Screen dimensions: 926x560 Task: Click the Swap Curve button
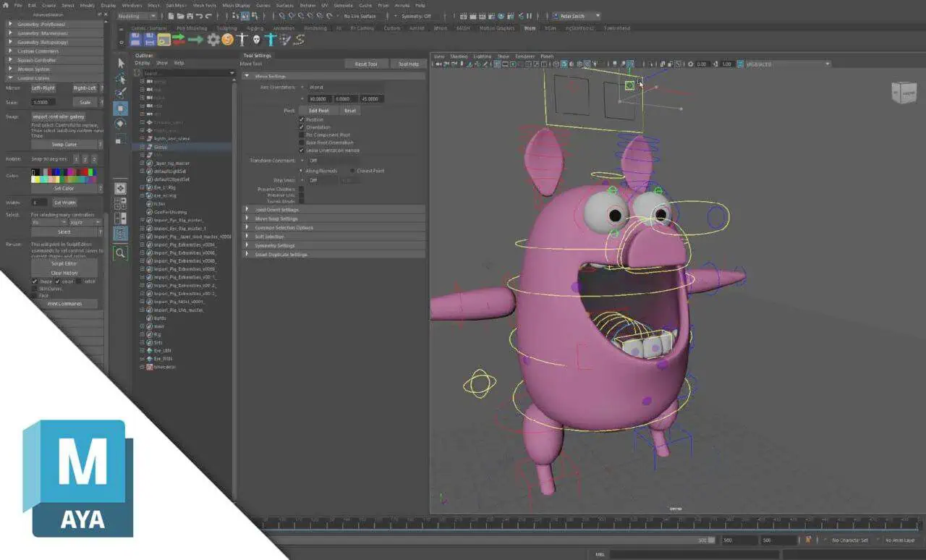click(64, 144)
